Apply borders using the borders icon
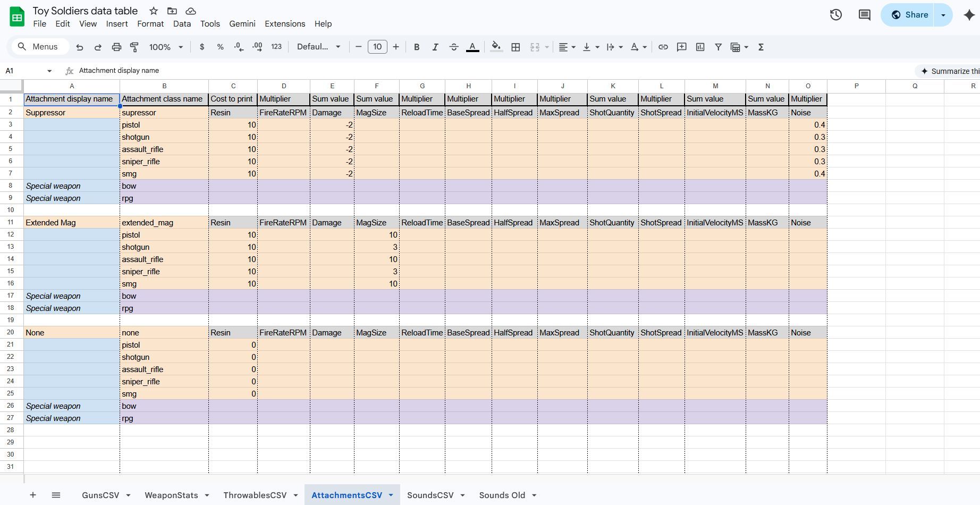The image size is (980, 505). [x=516, y=47]
